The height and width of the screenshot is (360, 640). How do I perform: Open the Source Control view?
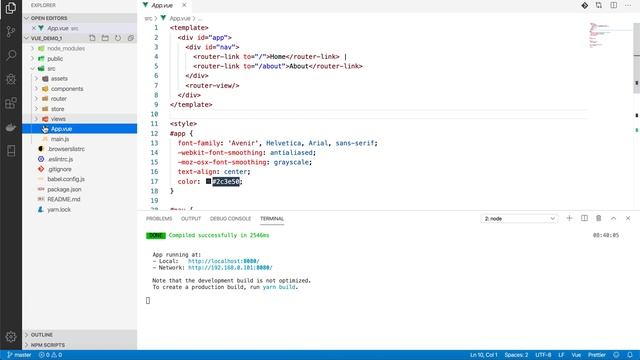click(x=11, y=31)
